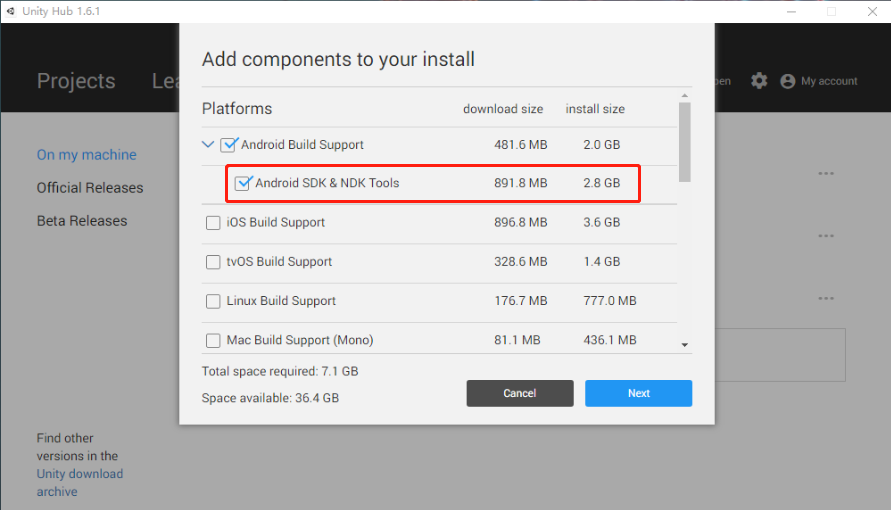The image size is (891, 510).
Task: Open the settings gear icon
Action: point(759,81)
